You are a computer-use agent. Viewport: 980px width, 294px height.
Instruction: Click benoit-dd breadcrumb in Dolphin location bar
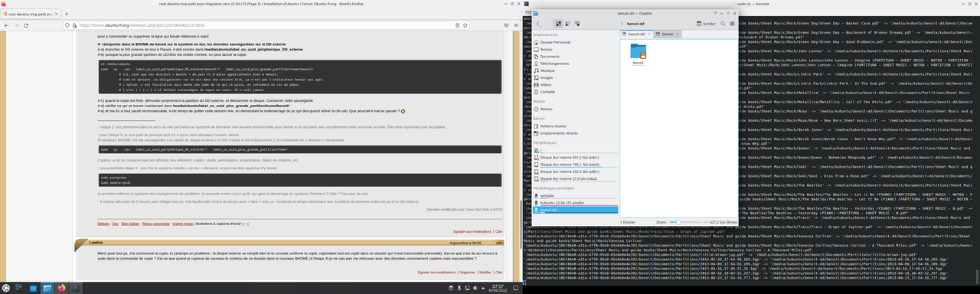(635, 24)
